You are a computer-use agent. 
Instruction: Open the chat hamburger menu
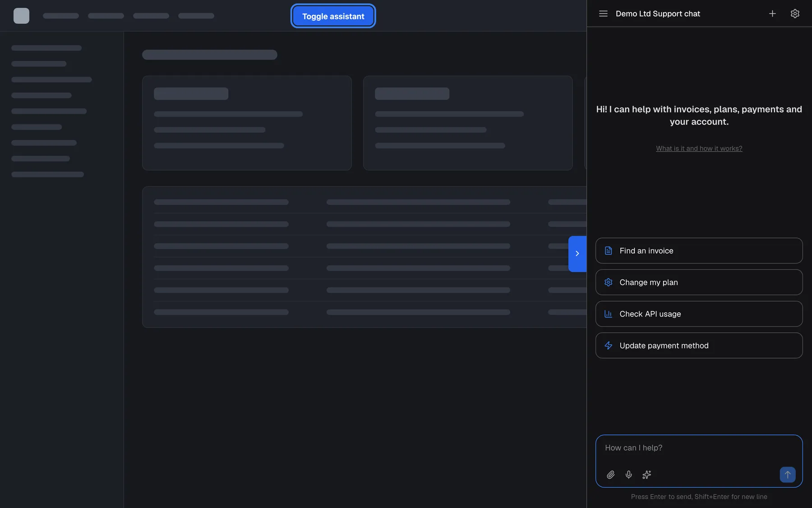click(x=603, y=14)
